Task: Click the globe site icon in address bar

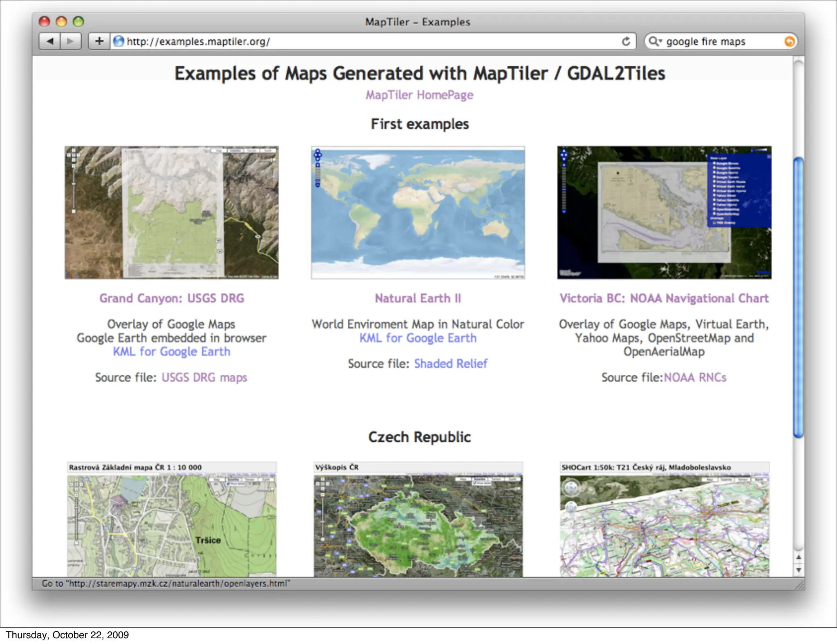Action: [x=119, y=41]
